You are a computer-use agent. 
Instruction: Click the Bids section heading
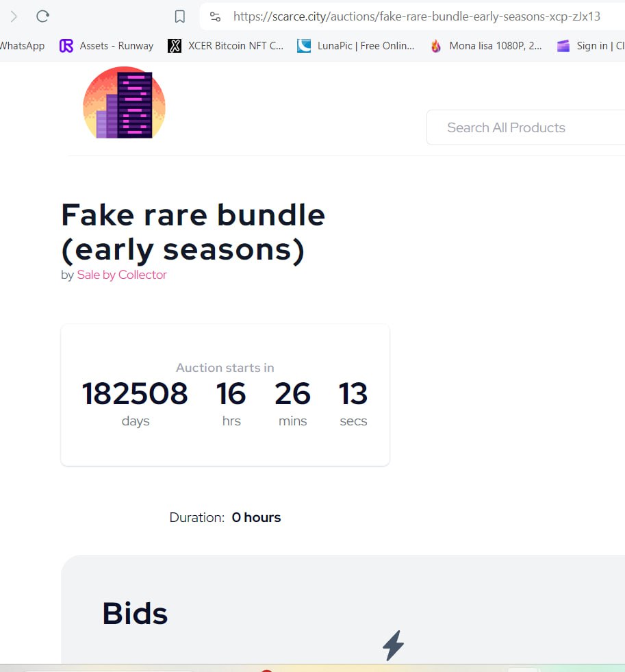tap(135, 613)
